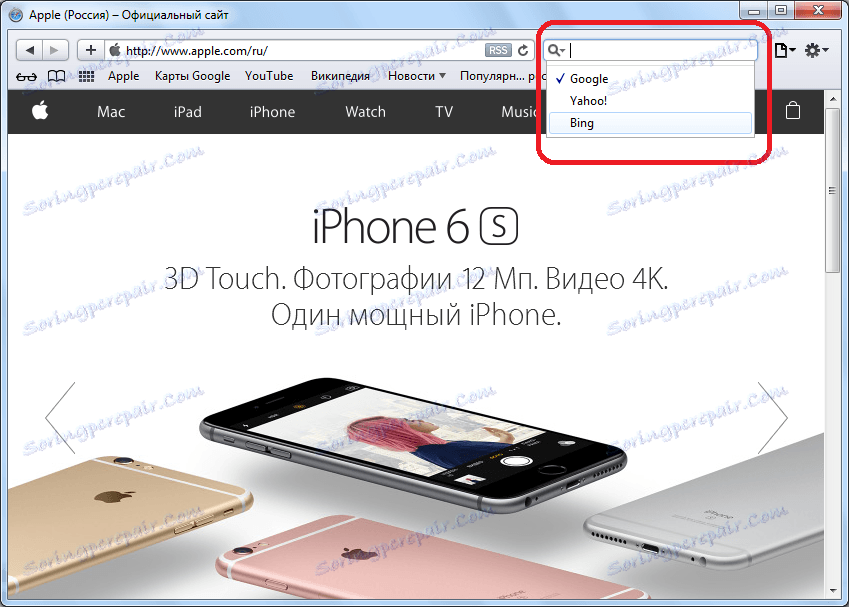
Task: Open the Mac section of the site
Action: coord(111,112)
